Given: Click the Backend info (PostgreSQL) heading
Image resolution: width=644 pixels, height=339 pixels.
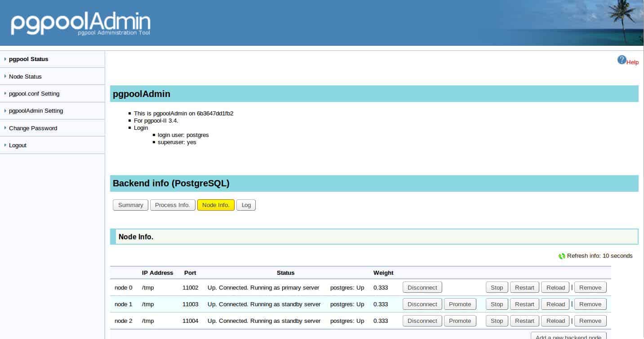Looking at the screenshot, I should [x=171, y=183].
